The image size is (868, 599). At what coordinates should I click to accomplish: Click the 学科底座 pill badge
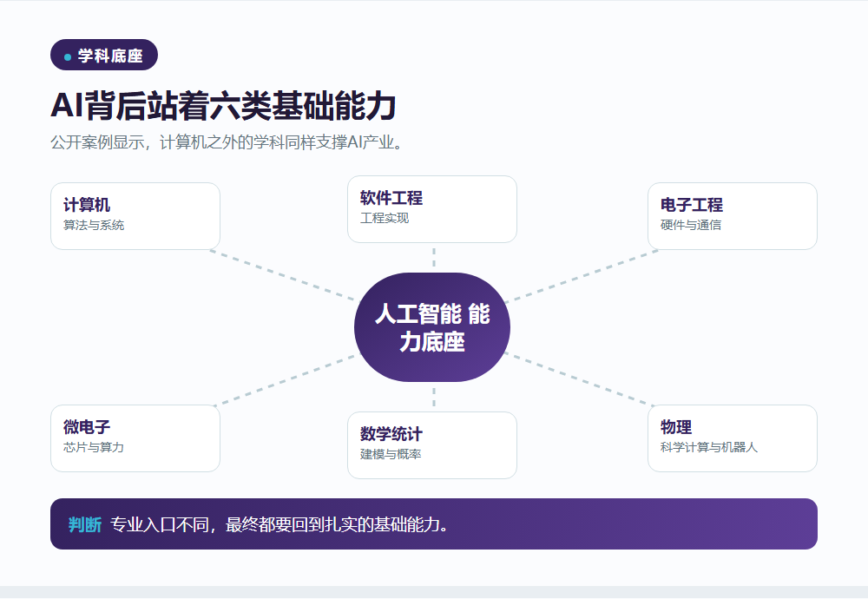point(104,55)
